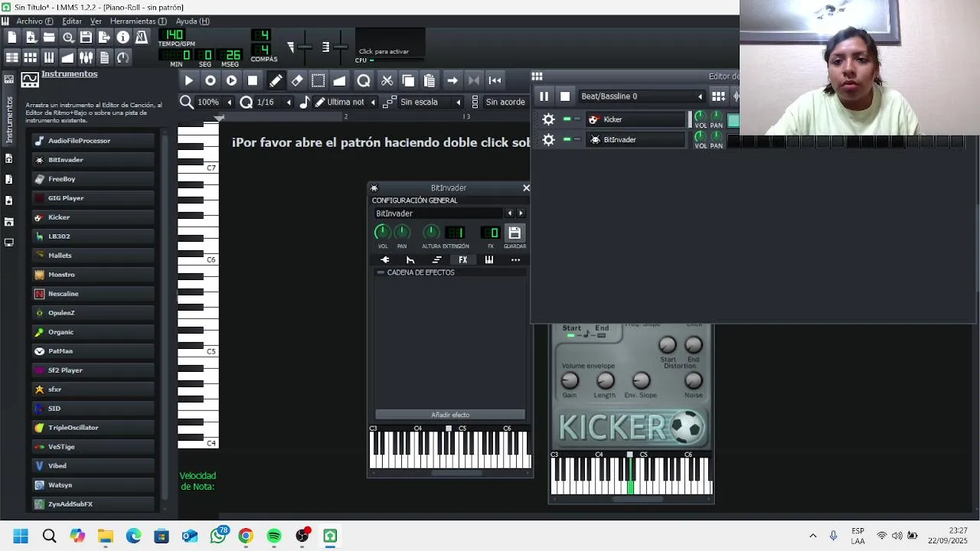The image size is (980, 551).
Task: Pause the Beat/Bassline editor playback
Action: (x=544, y=96)
